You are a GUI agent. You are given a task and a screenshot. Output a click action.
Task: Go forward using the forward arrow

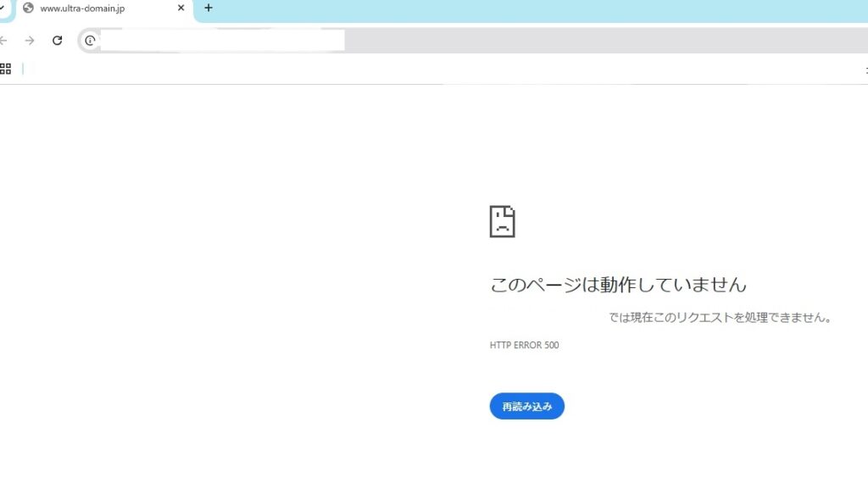(30, 41)
